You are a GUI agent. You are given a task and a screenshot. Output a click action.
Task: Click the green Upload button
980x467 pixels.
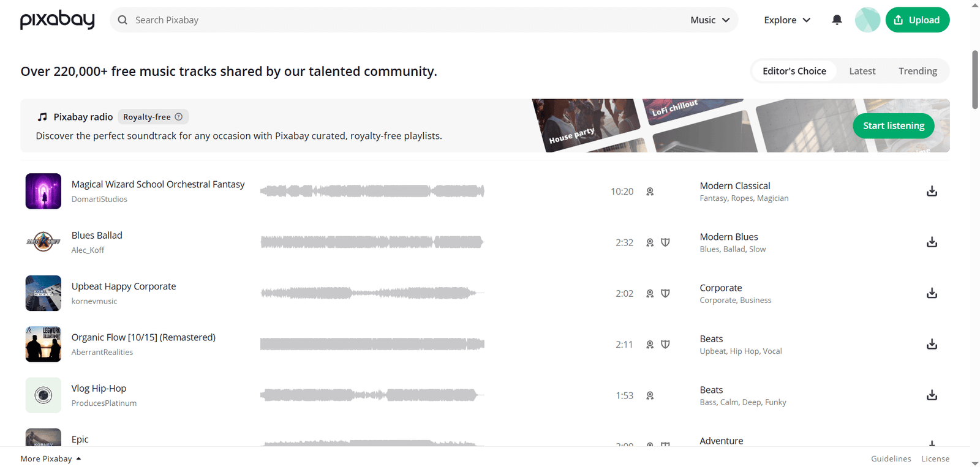click(x=917, y=20)
